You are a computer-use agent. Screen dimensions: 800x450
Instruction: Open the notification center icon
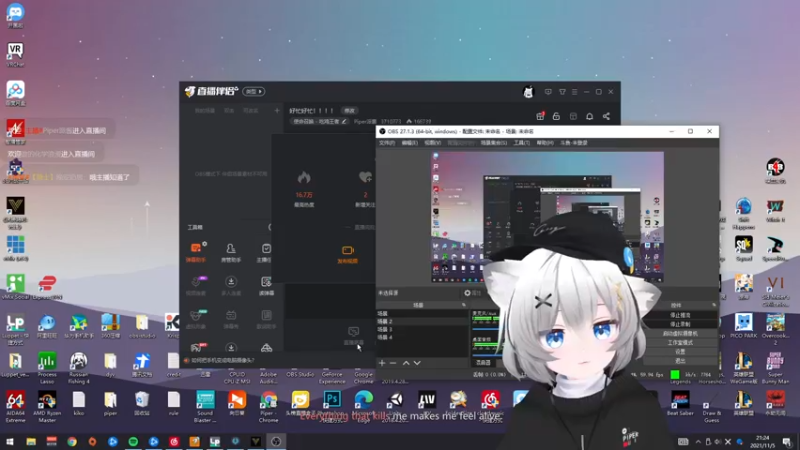coord(787,441)
